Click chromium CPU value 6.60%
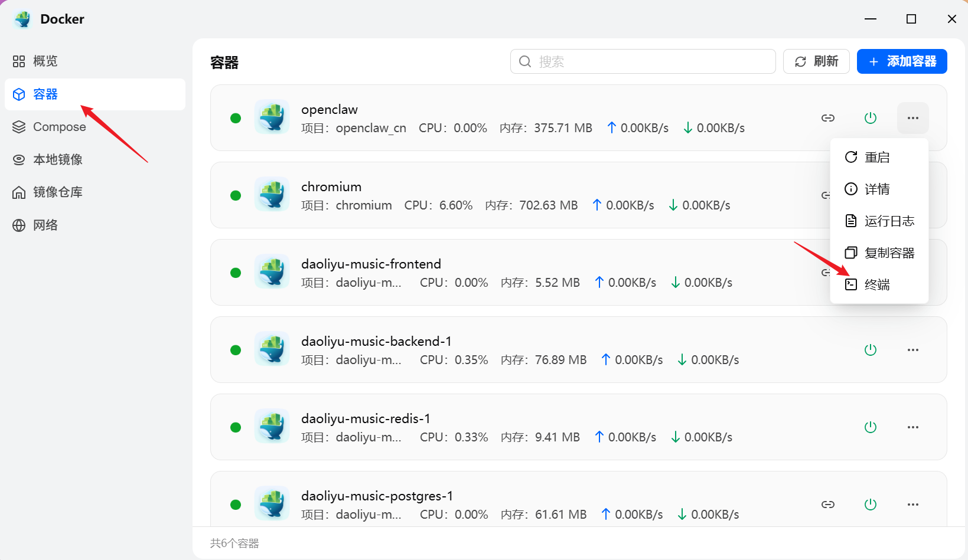 click(456, 205)
